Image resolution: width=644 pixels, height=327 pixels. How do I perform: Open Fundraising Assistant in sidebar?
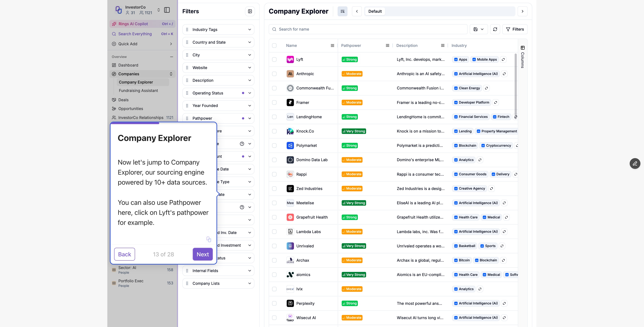tap(138, 91)
